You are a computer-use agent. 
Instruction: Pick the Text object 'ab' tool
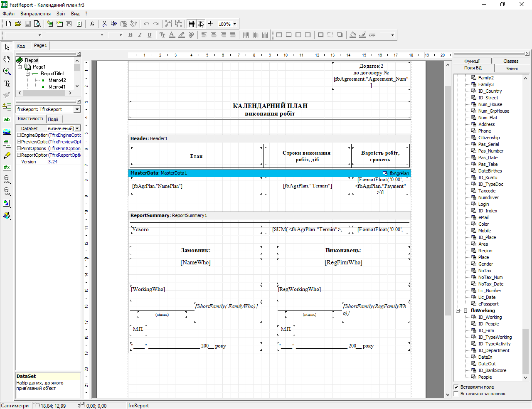point(7,119)
